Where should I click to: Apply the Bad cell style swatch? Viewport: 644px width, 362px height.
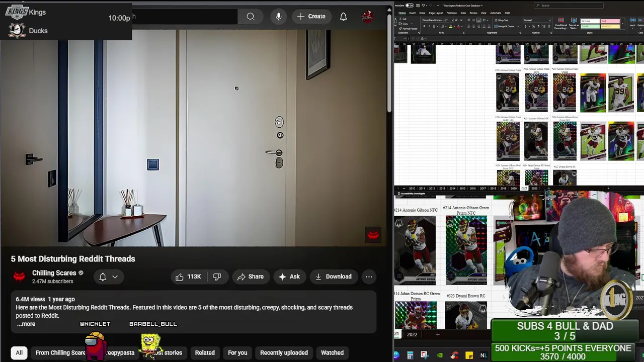click(610, 21)
